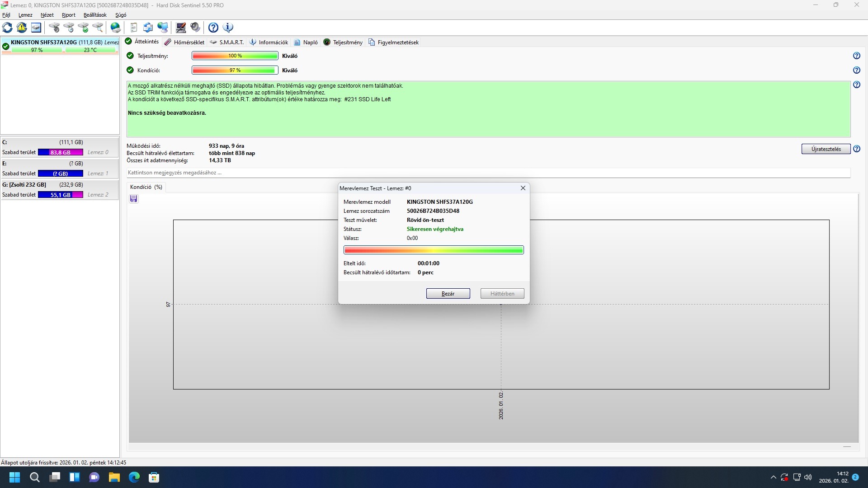Open the Beállítások menu
The width and height of the screenshot is (868, 488).
[95, 15]
